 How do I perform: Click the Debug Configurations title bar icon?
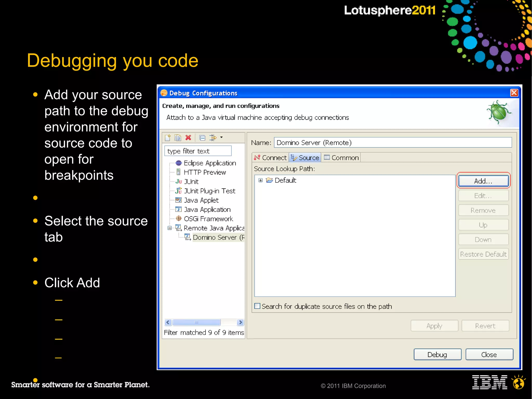pyautogui.click(x=164, y=93)
